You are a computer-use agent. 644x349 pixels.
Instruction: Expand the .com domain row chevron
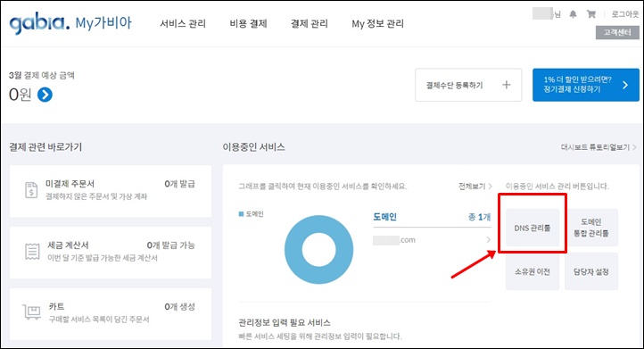(488, 239)
